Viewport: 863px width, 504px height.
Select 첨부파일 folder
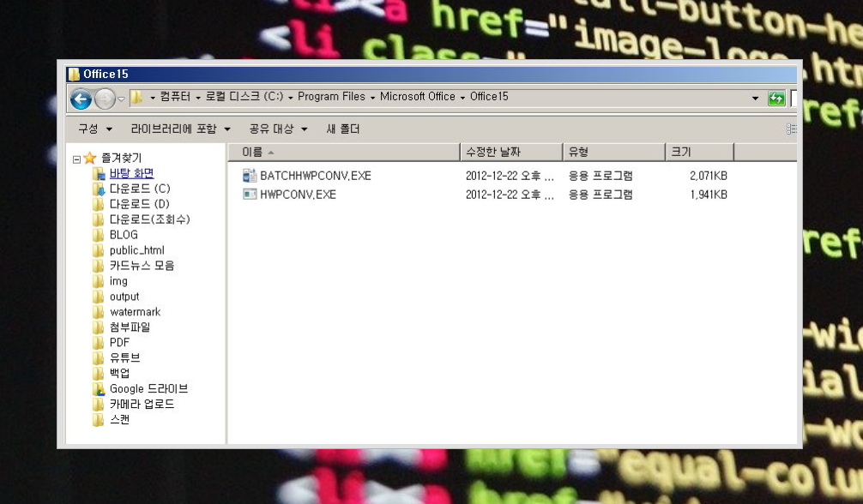pos(130,327)
